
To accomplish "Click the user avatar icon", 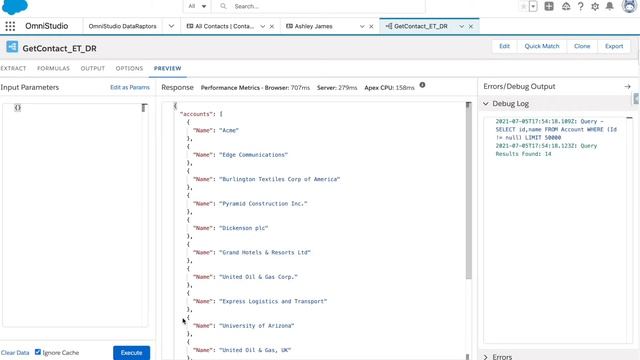I will [629, 6].
